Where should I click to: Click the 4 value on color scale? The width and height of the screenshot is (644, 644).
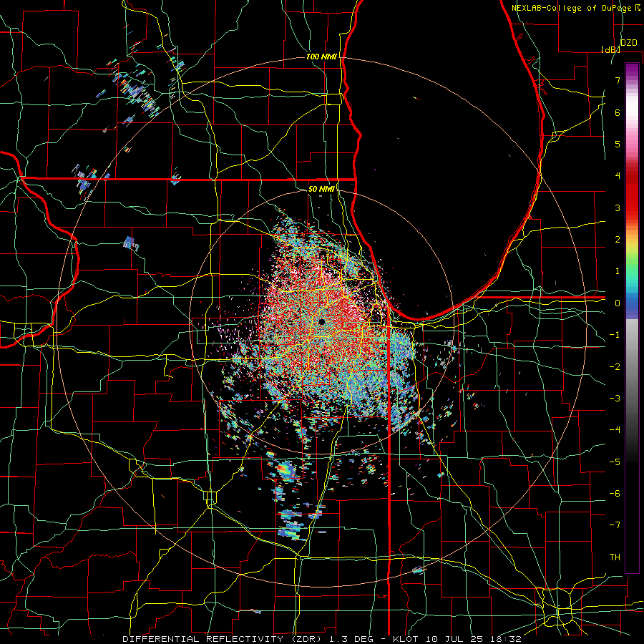click(618, 176)
